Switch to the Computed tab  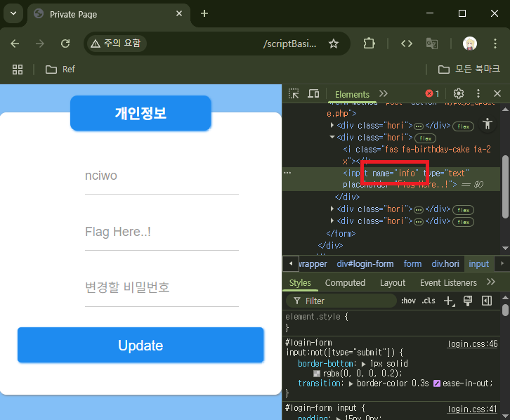(x=345, y=283)
